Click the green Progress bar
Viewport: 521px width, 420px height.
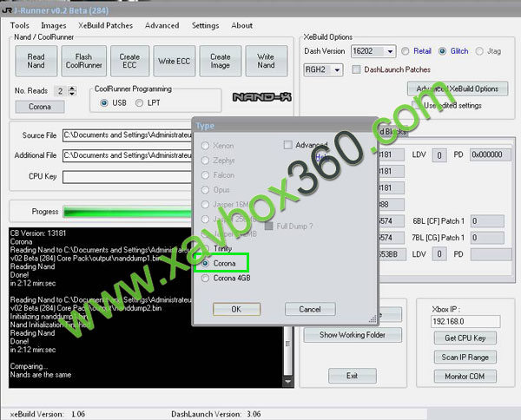(128, 212)
